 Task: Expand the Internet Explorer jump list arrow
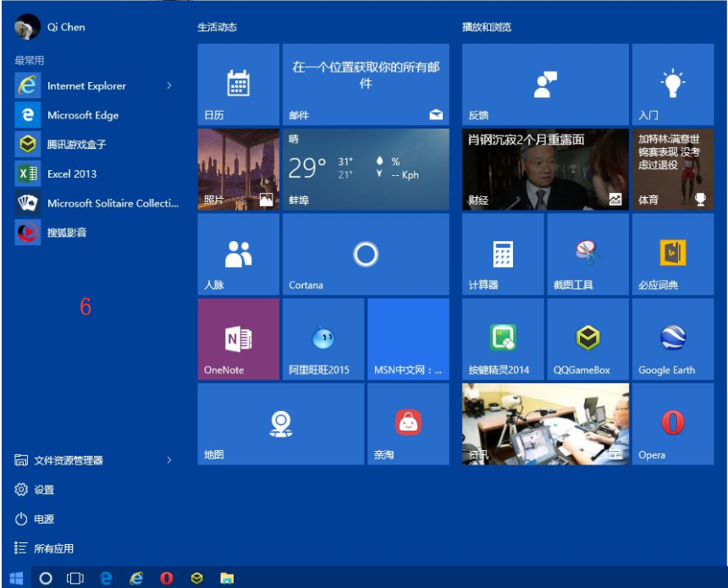click(x=169, y=85)
